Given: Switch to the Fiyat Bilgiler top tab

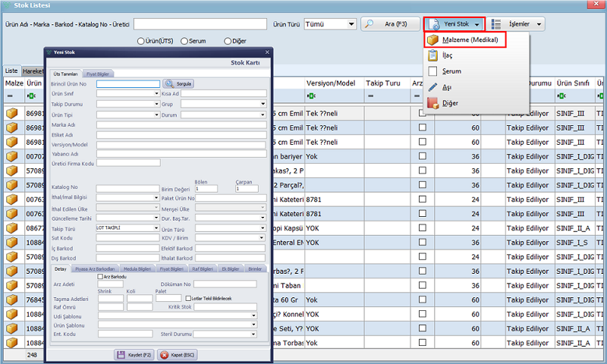Looking at the screenshot, I should point(99,74).
